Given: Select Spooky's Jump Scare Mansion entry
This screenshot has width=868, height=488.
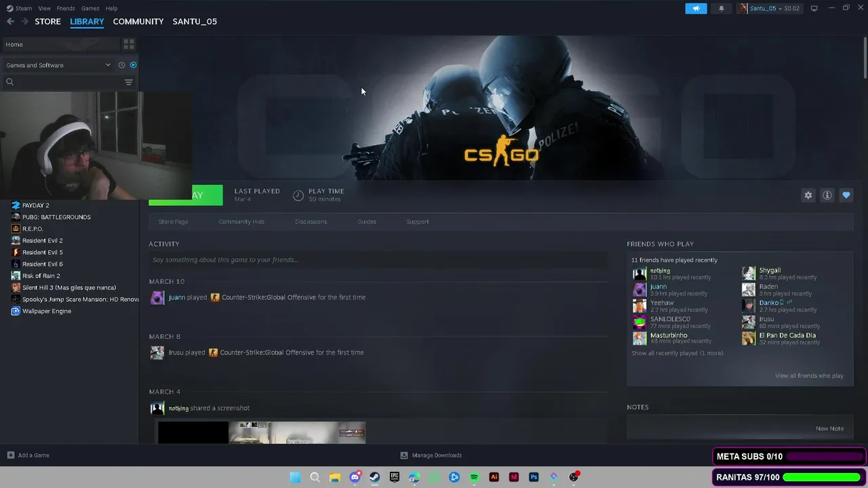Looking at the screenshot, I should (80, 300).
